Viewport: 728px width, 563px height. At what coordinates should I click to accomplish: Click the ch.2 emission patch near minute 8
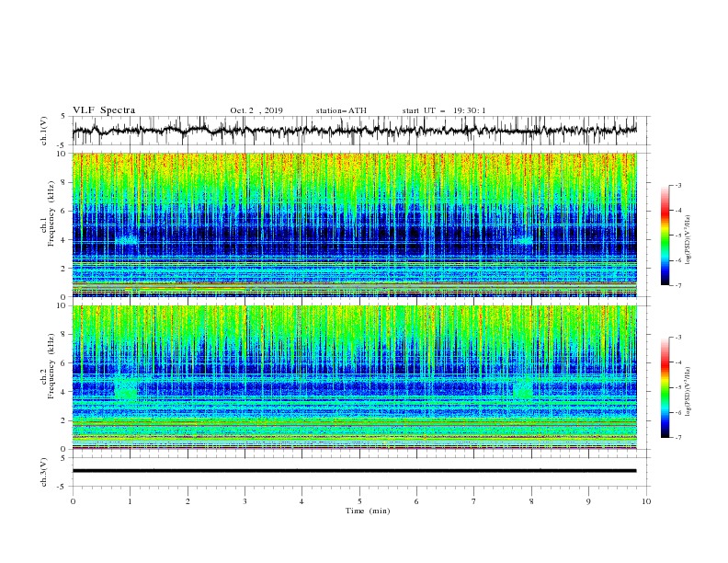(523, 389)
